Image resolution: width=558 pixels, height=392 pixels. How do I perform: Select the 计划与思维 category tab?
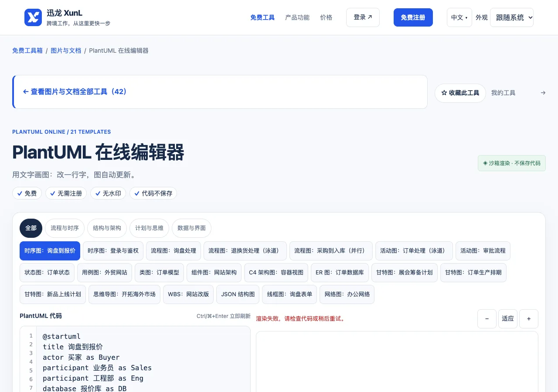point(149,228)
